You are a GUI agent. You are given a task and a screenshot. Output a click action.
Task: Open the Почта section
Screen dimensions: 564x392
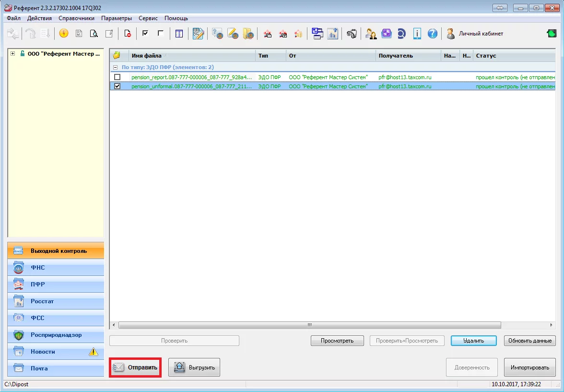coord(56,368)
